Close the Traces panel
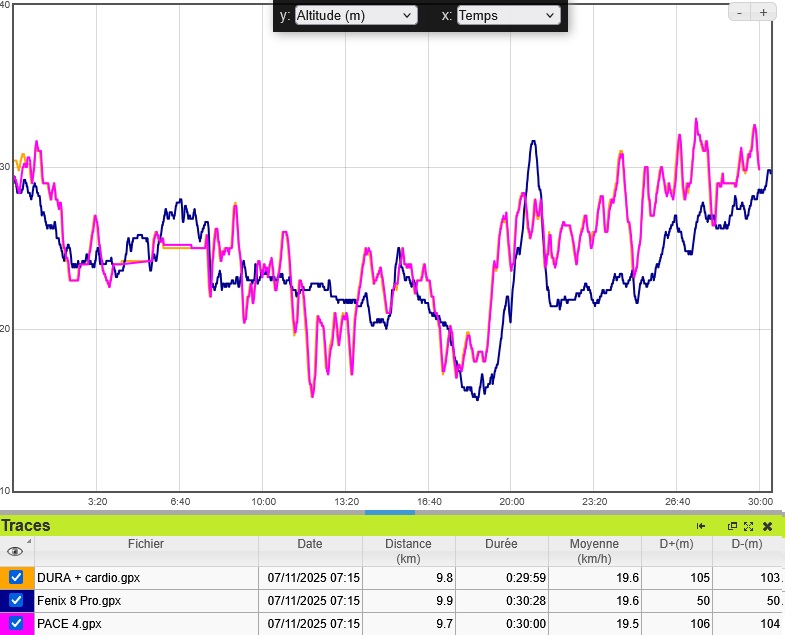The width and height of the screenshot is (785, 635). pyautogui.click(x=767, y=526)
